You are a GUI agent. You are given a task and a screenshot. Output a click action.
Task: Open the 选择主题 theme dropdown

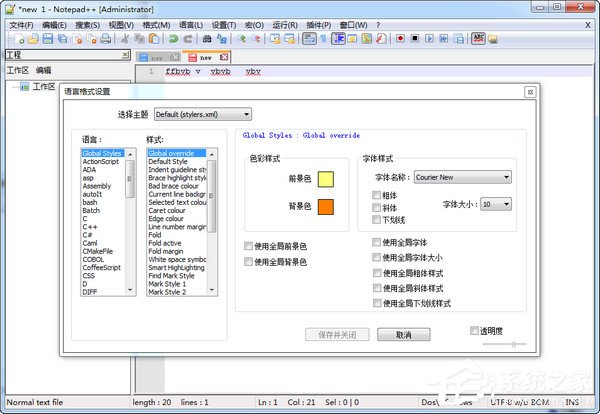[201, 115]
